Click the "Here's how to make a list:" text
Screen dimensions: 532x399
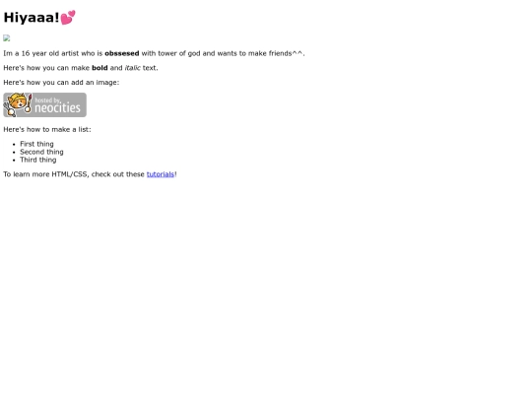tap(47, 130)
